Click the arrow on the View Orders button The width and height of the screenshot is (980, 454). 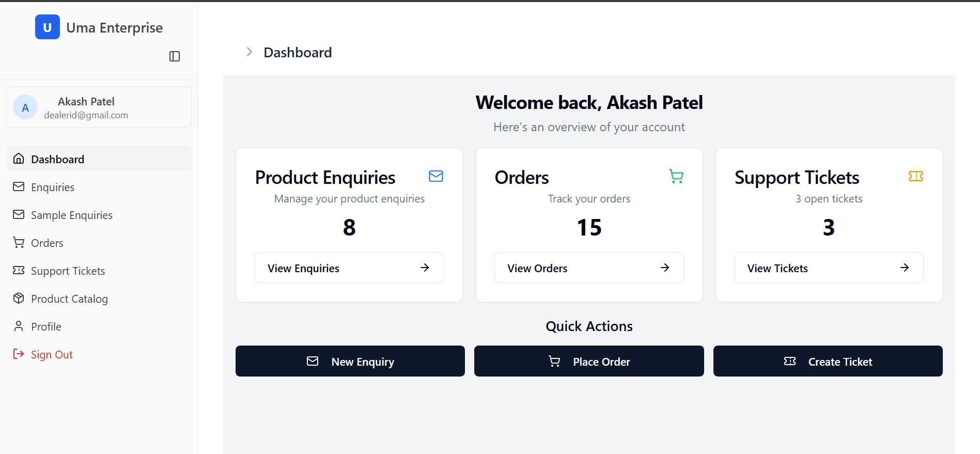664,268
